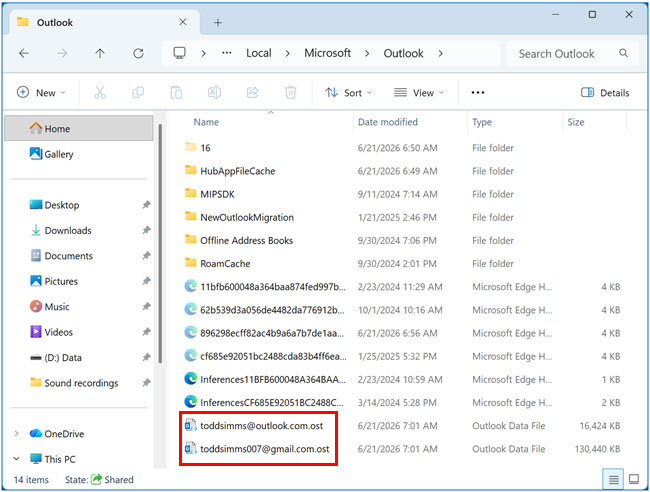Click chevron after Microsoft in address bar
Image resolution: width=650 pixels, height=492 pixels.
(x=367, y=53)
